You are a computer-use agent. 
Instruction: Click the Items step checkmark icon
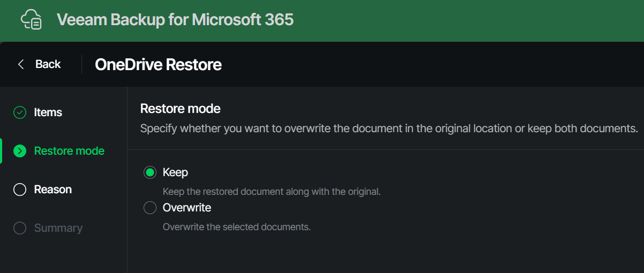tap(20, 112)
